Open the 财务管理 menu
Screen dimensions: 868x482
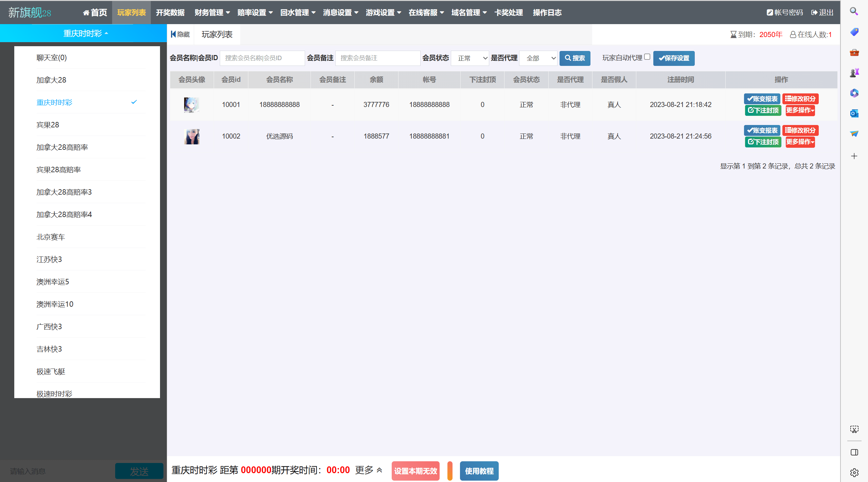pyautogui.click(x=212, y=13)
